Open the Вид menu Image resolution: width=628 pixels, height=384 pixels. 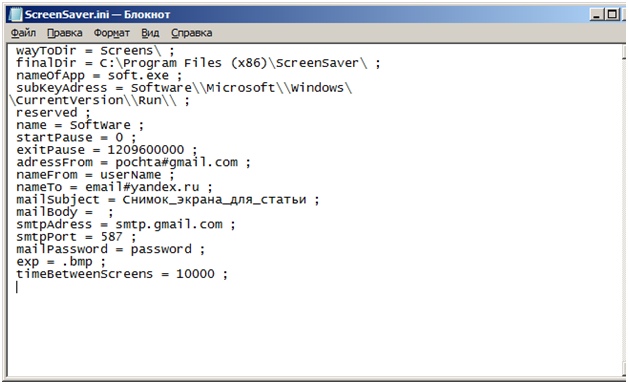click(x=150, y=33)
